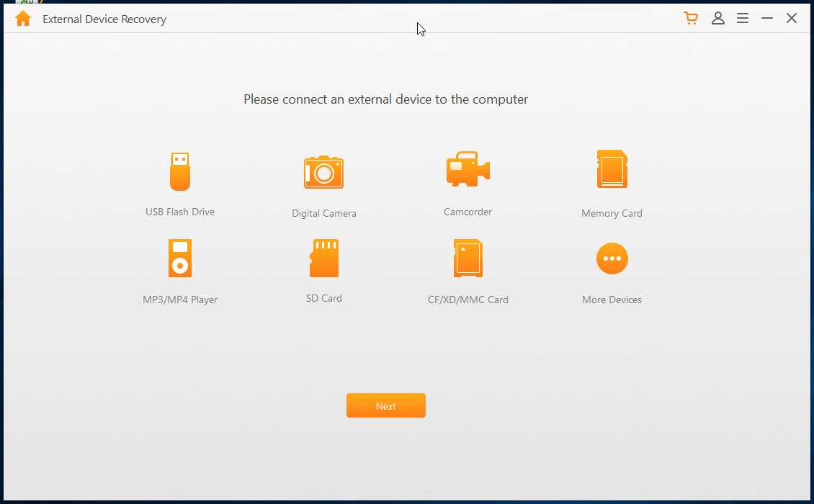Choose the MP3/MP4 Player icon
814x504 pixels.
(180, 258)
